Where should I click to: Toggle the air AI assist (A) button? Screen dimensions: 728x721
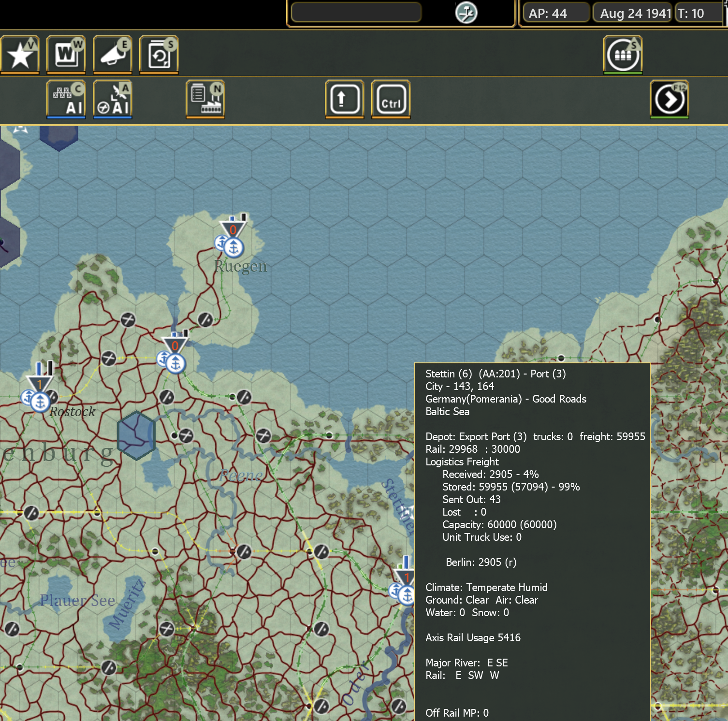(x=112, y=99)
